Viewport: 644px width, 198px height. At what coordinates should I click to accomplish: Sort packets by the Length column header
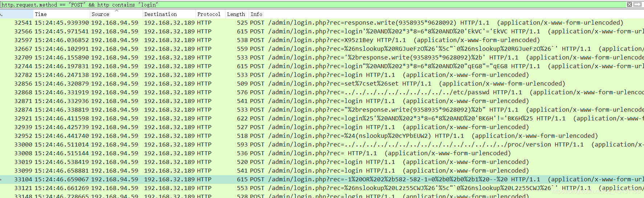[x=237, y=14]
